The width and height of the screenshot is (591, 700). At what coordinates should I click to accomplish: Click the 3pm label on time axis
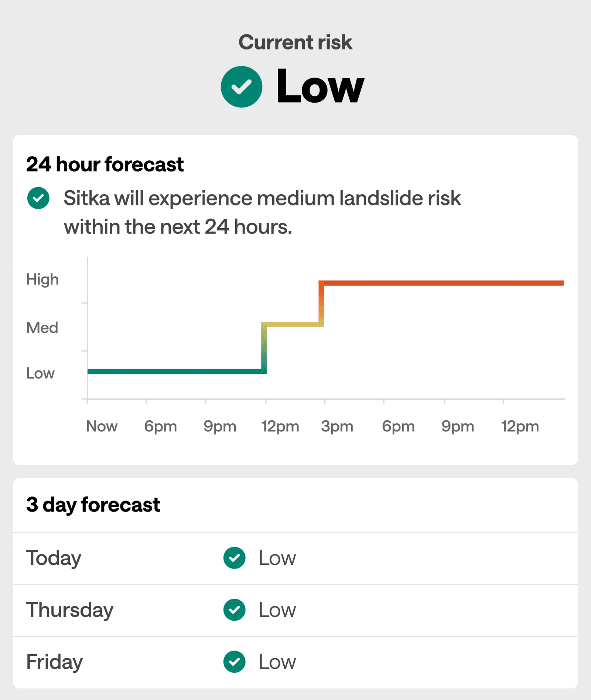pyautogui.click(x=337, y=427)
